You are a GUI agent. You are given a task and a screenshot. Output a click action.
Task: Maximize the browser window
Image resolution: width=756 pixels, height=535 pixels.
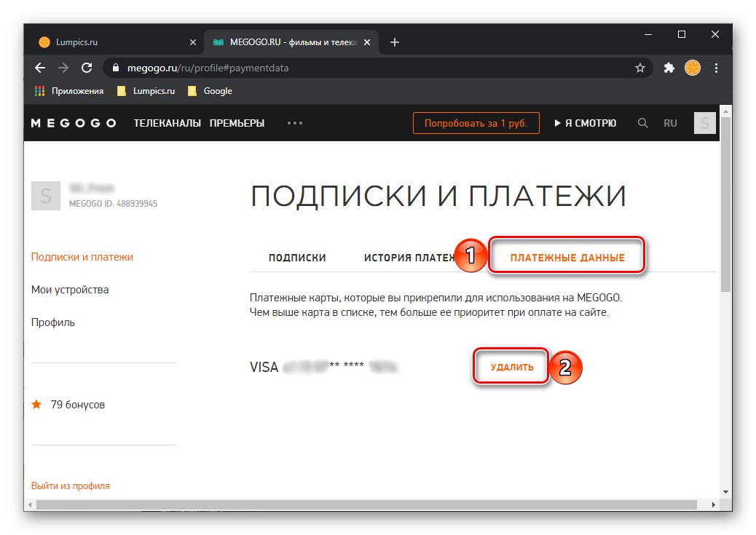(x=681, y=35)
